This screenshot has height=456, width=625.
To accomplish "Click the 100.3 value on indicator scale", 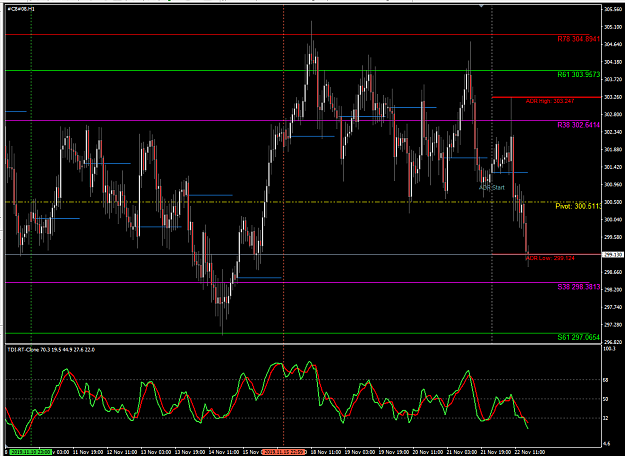I will pos(609,349).
